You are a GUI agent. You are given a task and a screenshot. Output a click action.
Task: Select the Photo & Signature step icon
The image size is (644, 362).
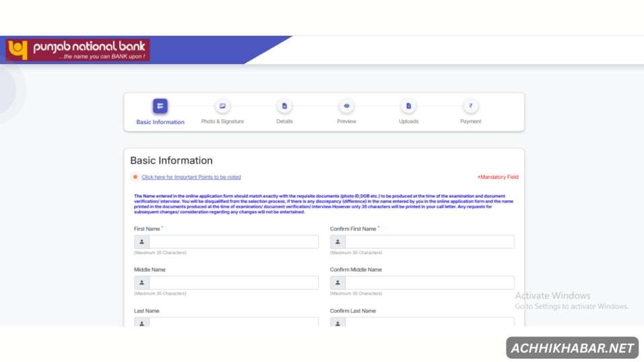[222, 106]
